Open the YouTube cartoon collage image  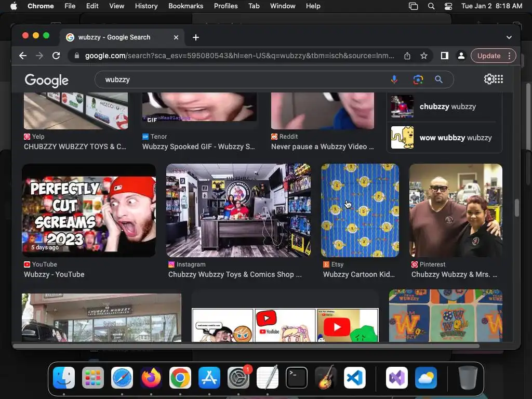pos(285,325)
